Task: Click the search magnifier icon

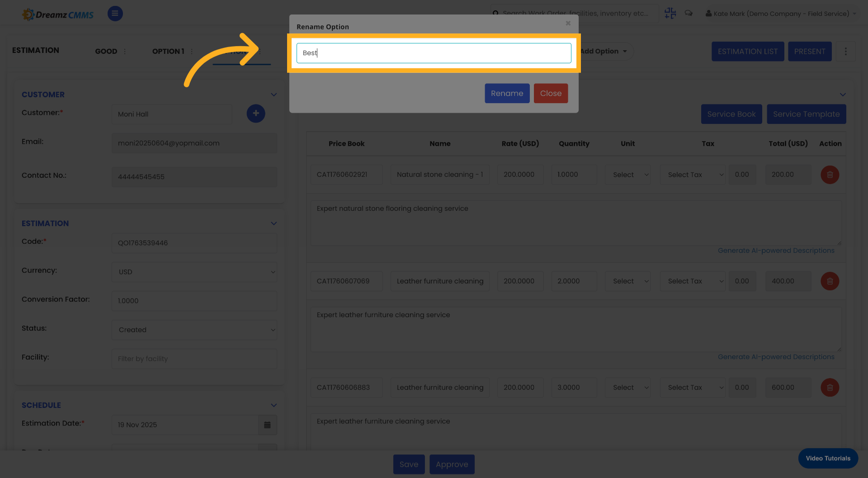Action: pos(496,13)
